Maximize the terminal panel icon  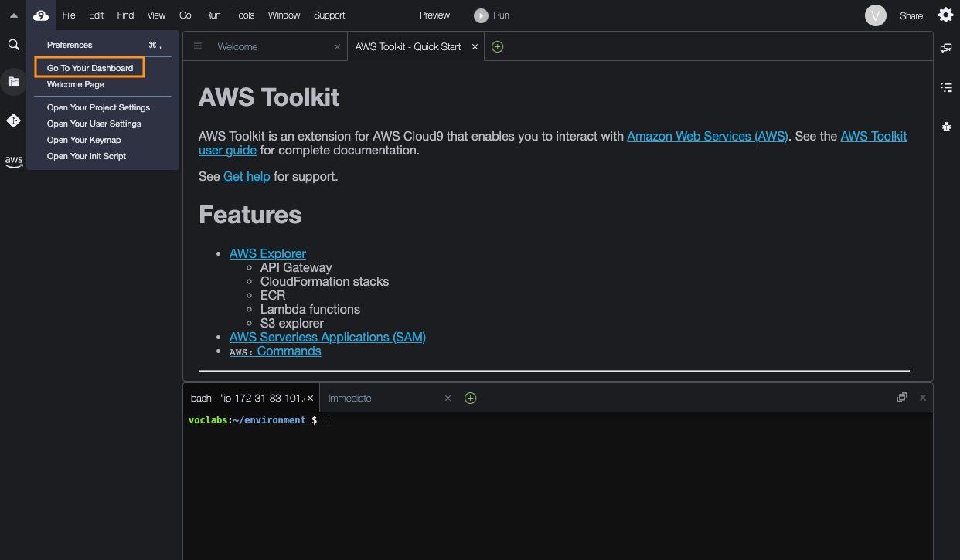point(902,398)
